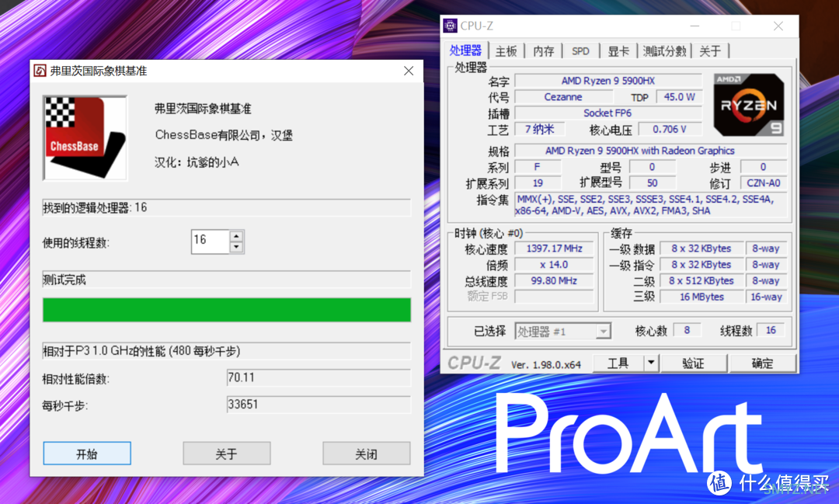This screenshot has width=839, height=504.
Task: Click the 开始 button to start benchmark
Action: 87,454
